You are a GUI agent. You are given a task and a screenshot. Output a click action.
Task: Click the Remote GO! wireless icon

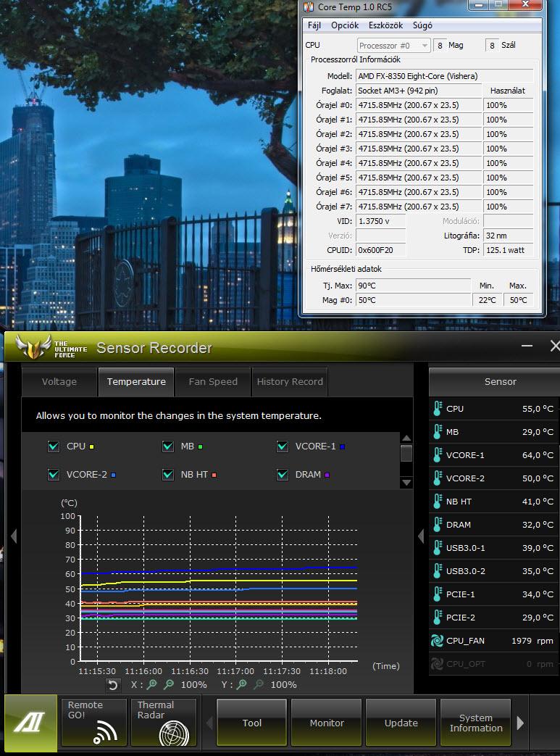point(105,732)
